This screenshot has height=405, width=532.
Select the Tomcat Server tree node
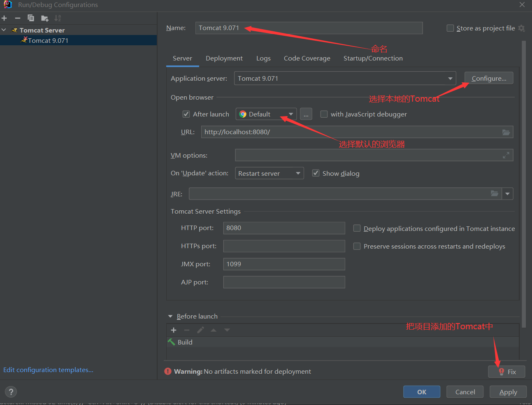click(79, 30)
